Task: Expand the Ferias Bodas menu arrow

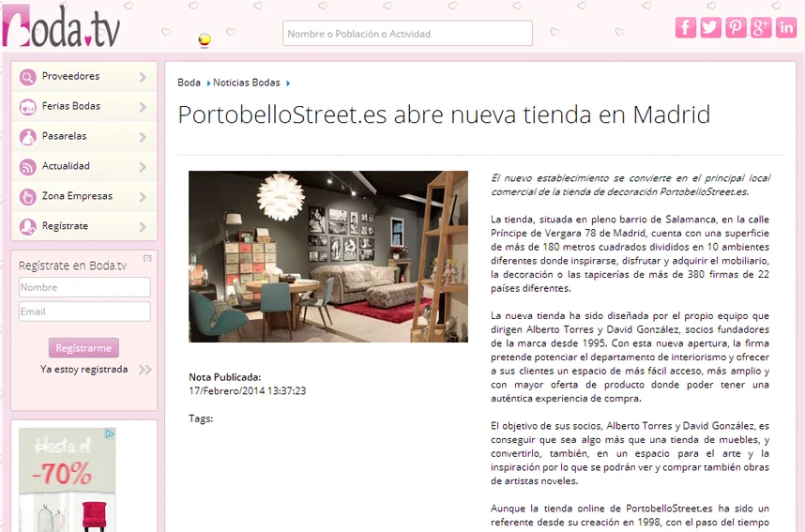Action: pyautogui.click(x=143, y=107)
